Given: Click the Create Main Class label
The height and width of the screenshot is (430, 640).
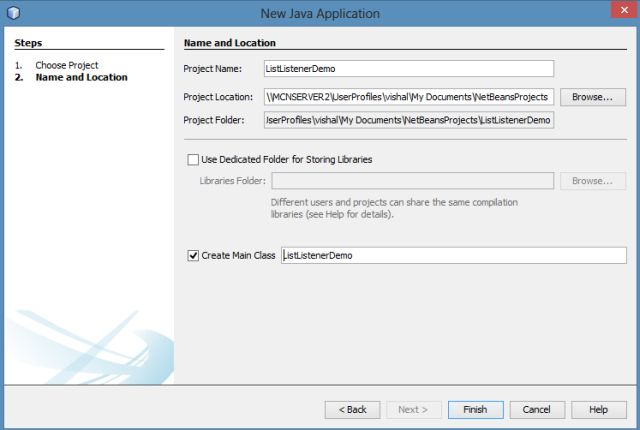Looking at the screenshot, I should tap(238, 255).
